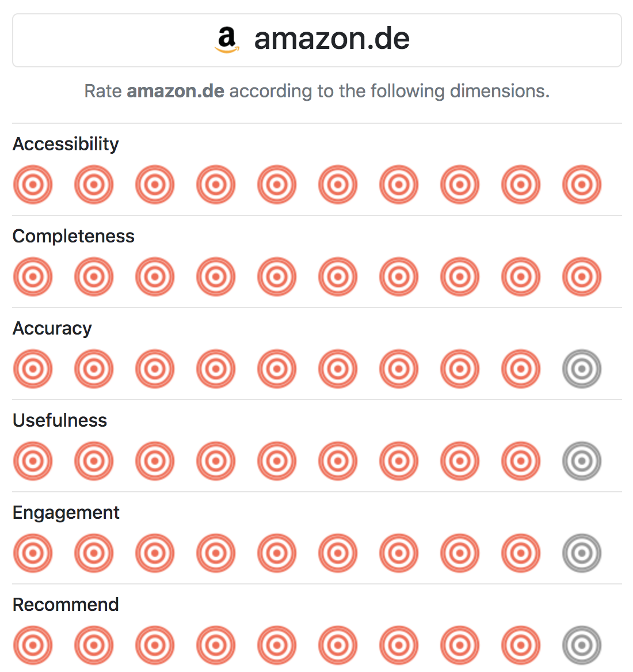
Task: Click the amazon.de smile logo
Action: pyautogui.click(x=227, y=39)
